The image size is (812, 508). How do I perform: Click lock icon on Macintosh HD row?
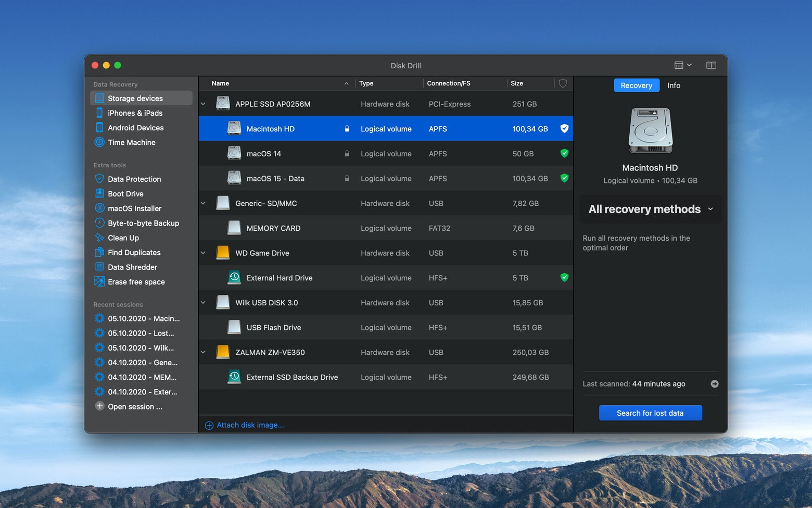[x=347, y=129]
